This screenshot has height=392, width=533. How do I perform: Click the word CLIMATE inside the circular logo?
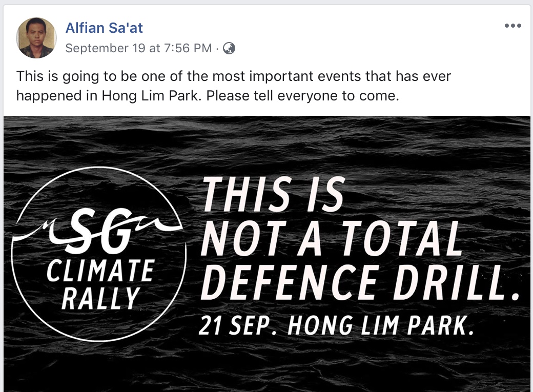[100, 271]
